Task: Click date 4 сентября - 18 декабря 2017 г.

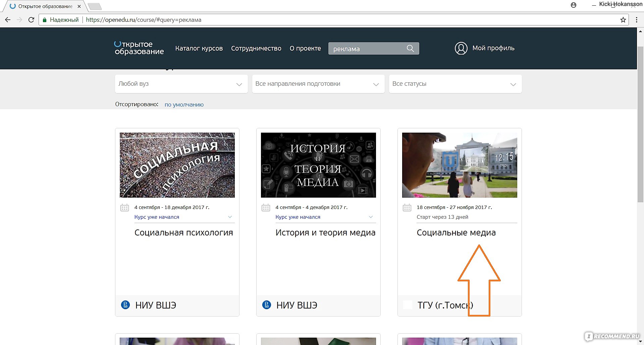Action: (x=172, y=207)
